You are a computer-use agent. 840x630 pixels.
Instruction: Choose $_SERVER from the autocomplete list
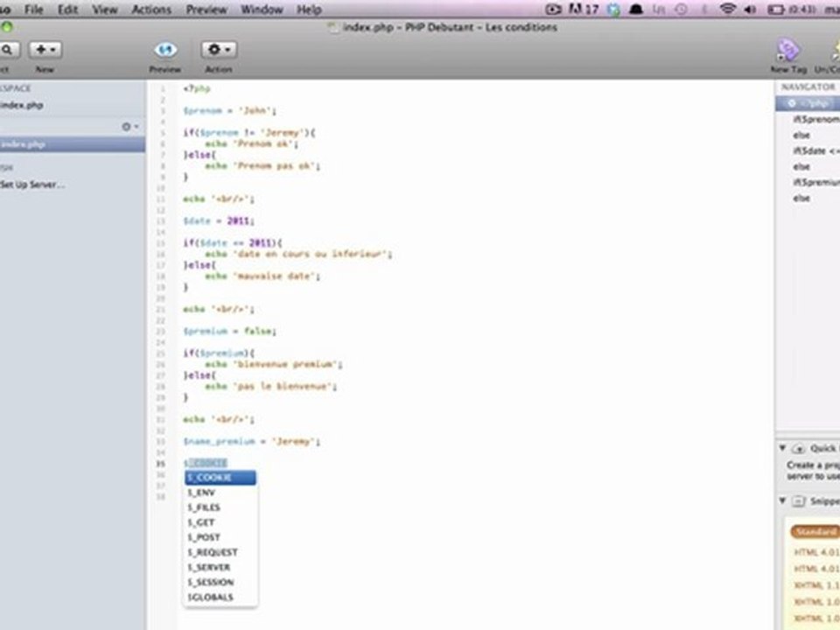click(x=220, y=567)
